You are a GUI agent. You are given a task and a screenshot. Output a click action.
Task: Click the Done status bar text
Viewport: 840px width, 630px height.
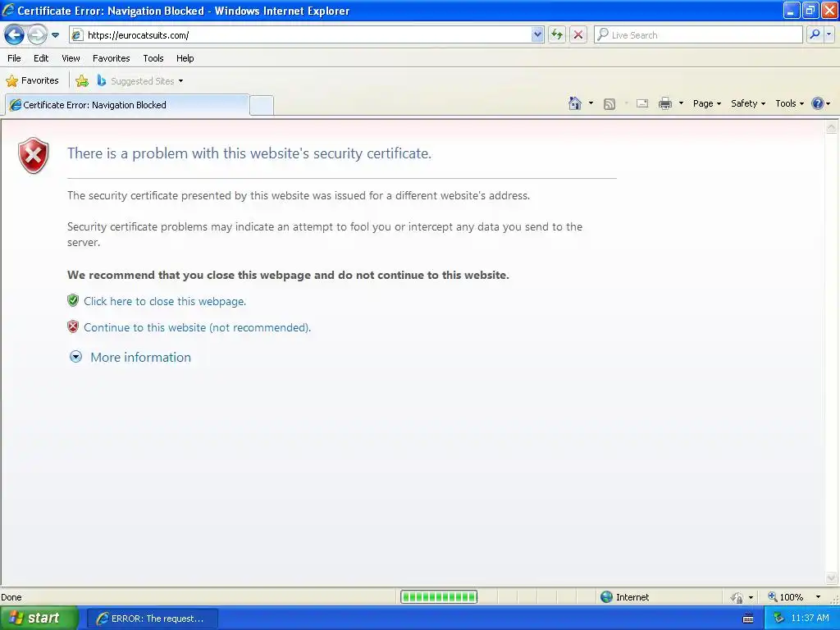point(11,597)
